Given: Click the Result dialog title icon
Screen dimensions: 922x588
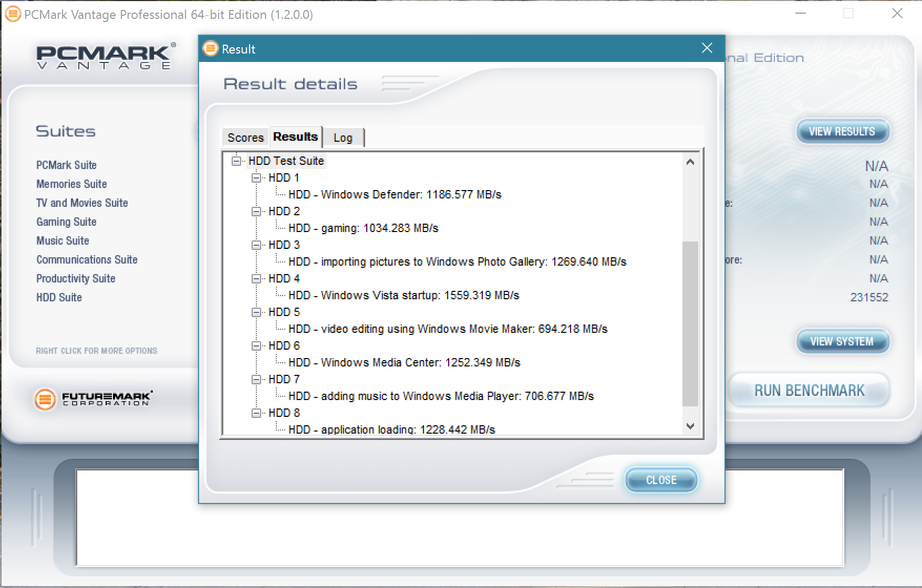Looking at the screenshot, I should [211, 49].
